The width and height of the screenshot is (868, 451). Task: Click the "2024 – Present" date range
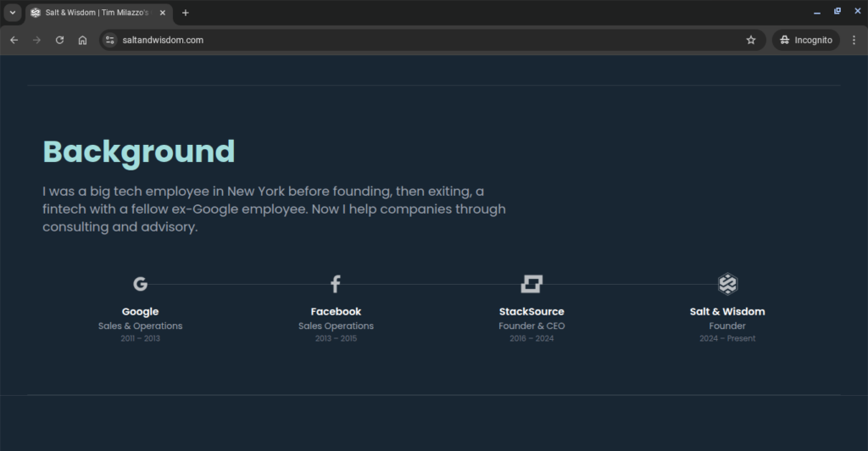pos(727,338)
